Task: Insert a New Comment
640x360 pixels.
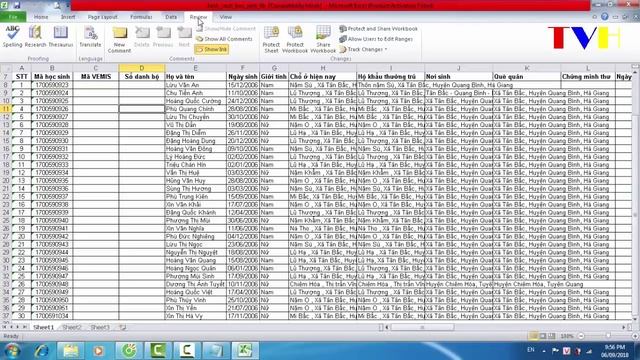Action: coord(119,39)
